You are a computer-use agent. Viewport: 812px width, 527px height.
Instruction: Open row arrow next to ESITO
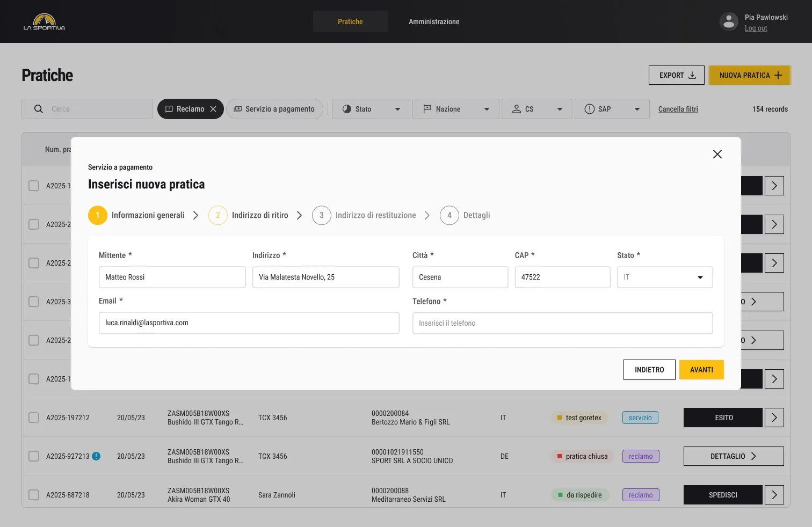click(774, 418)
